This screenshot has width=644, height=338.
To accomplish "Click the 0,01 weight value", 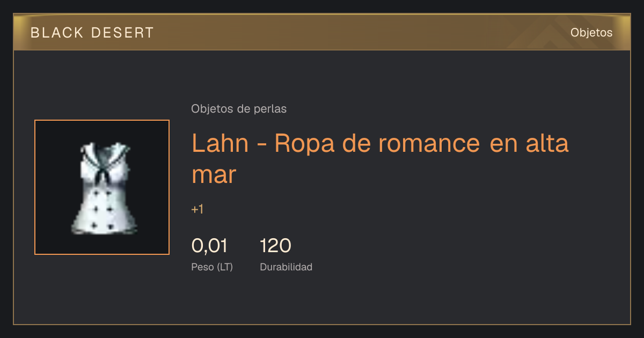I will (209, 246).
